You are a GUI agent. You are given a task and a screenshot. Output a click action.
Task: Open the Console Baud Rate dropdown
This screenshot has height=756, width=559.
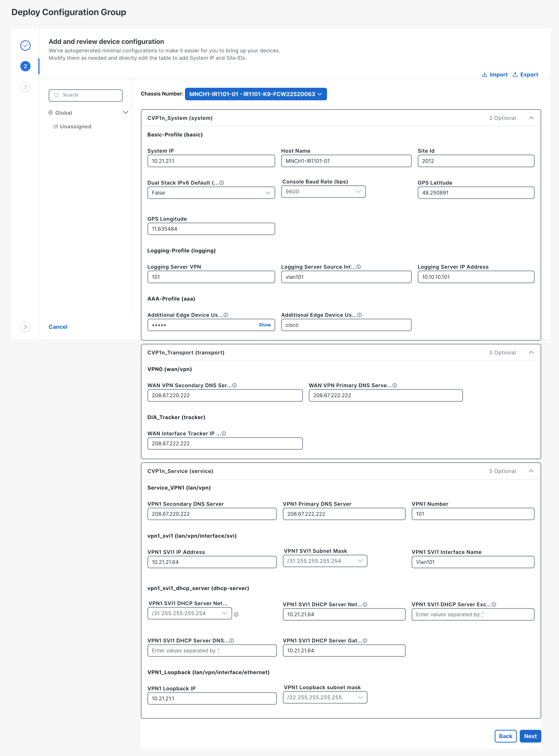[324, 192]
